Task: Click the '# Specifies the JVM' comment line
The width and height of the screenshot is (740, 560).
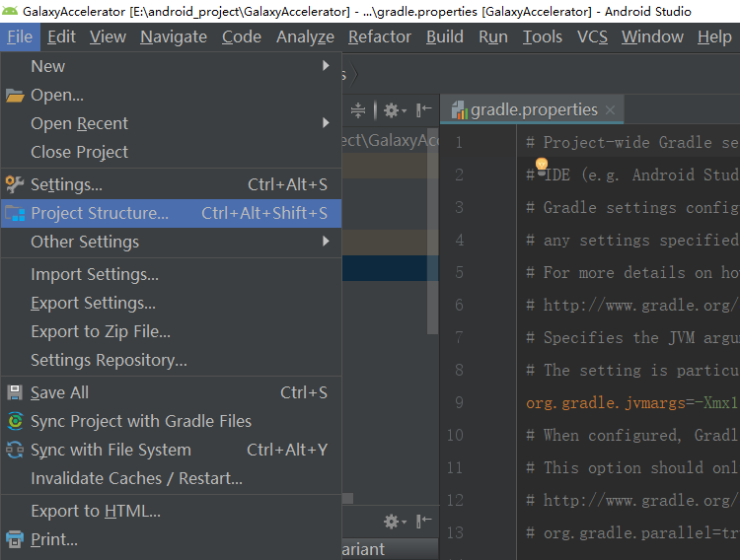Action: 632,338
